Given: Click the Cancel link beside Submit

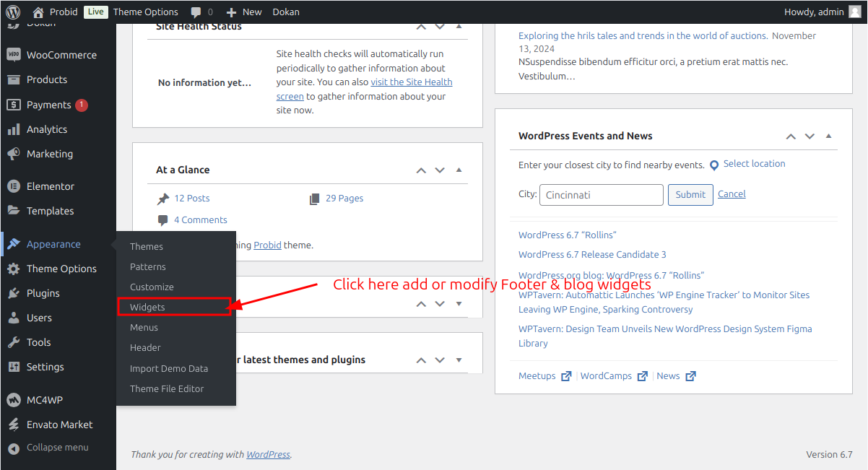Looking at the screenshot, I should (x=732, y=194).
